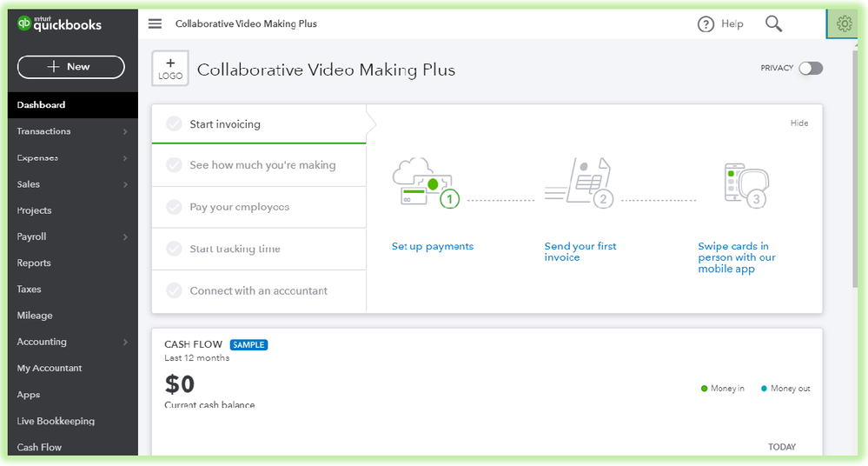The image size is (868, 466).
Task: Select the Start tracking time tab
Action: pos(259,249)
